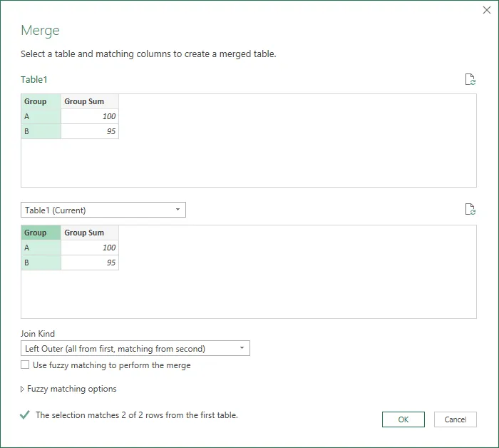This screenshot has width=499, height=448.
Task: Select the Group column header in the top table
Action: pyautogui.click(x=41, y=101)
